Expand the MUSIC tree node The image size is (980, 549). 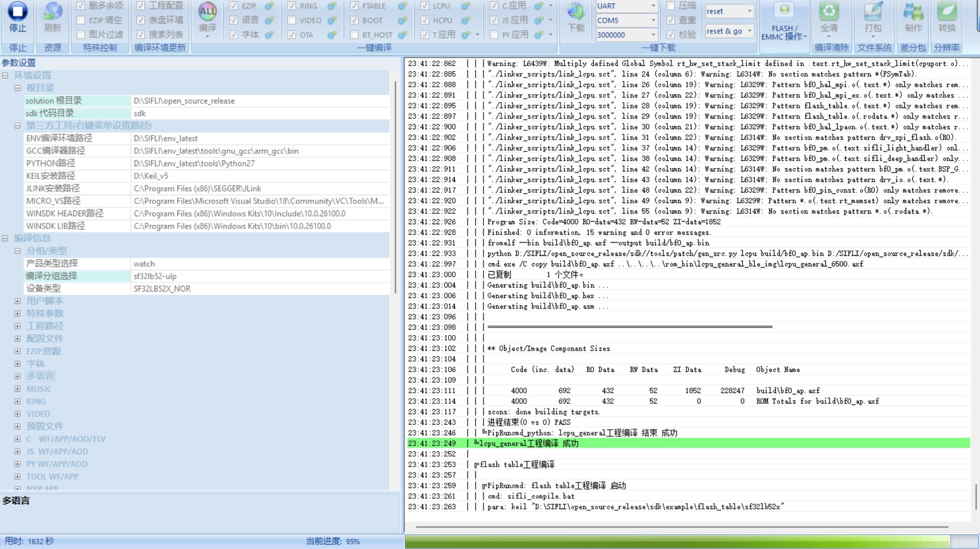coord(17,389)
